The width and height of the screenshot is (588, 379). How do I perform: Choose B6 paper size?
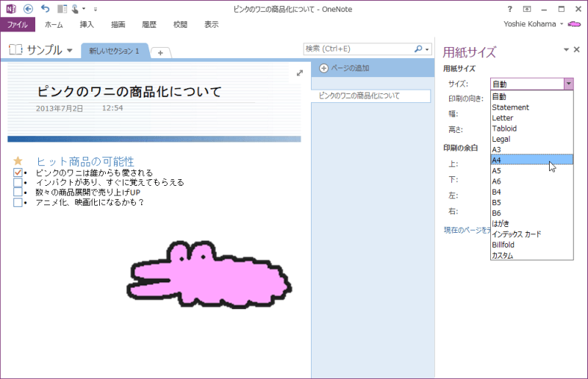click(x=531, y=213)
